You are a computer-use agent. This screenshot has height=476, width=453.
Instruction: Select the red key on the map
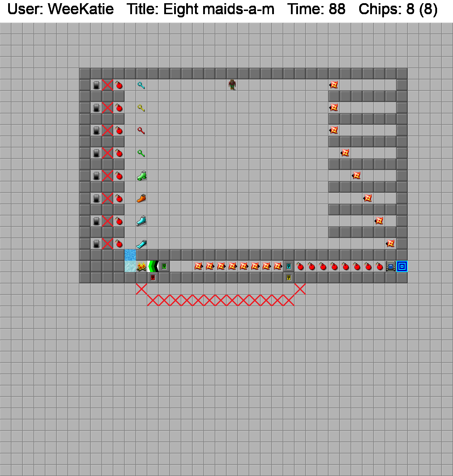click(x=141, y=131)
